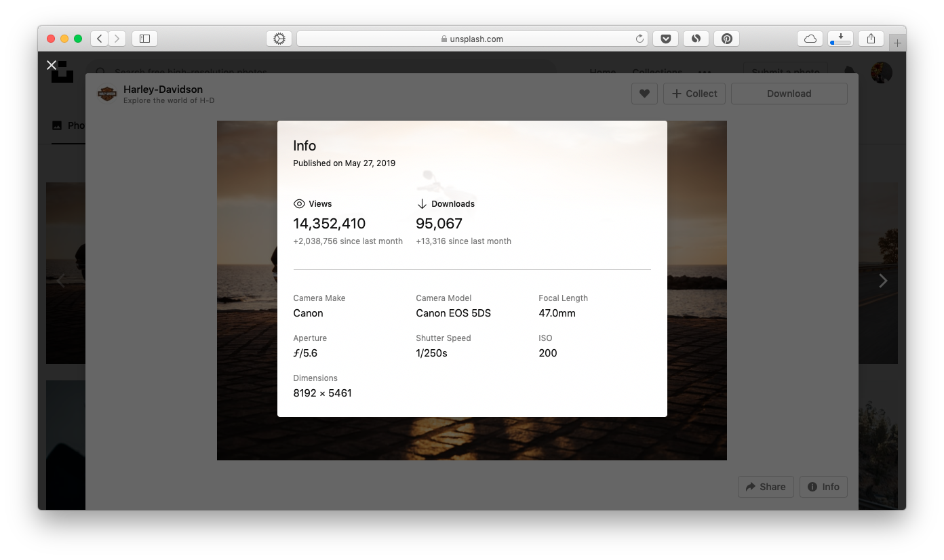Viewport: 944px width, 560px height.
Task: Expand the three-dots more menu in header
Action: point(705,72)
